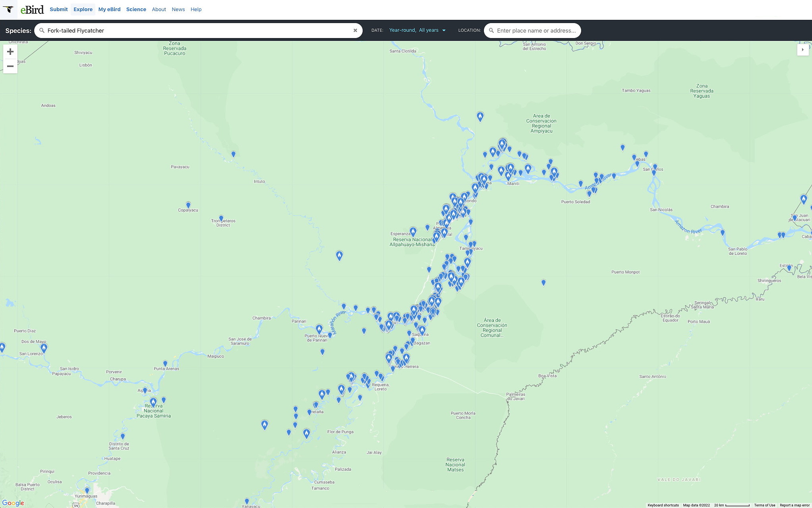The image size is (812, 508).
Task: Click the Help link
Action: click(x=196, y=10)
